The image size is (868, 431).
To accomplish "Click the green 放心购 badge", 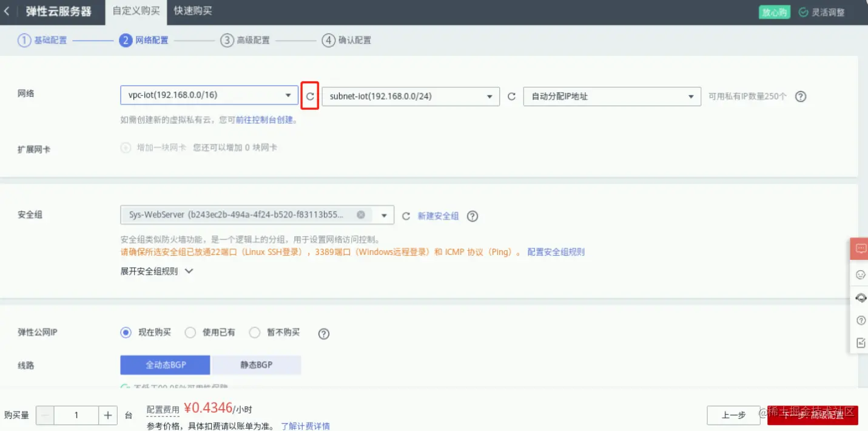I will coord(775,12).
